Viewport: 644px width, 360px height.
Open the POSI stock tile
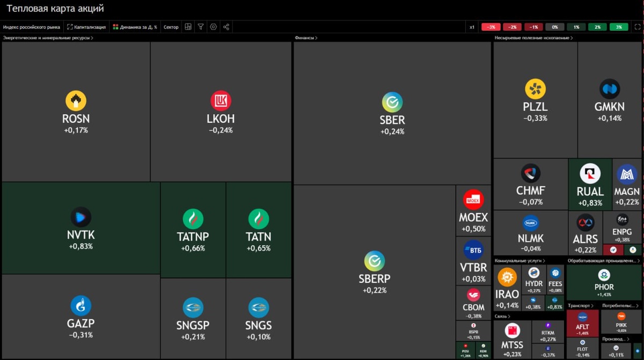click(465, 350)
